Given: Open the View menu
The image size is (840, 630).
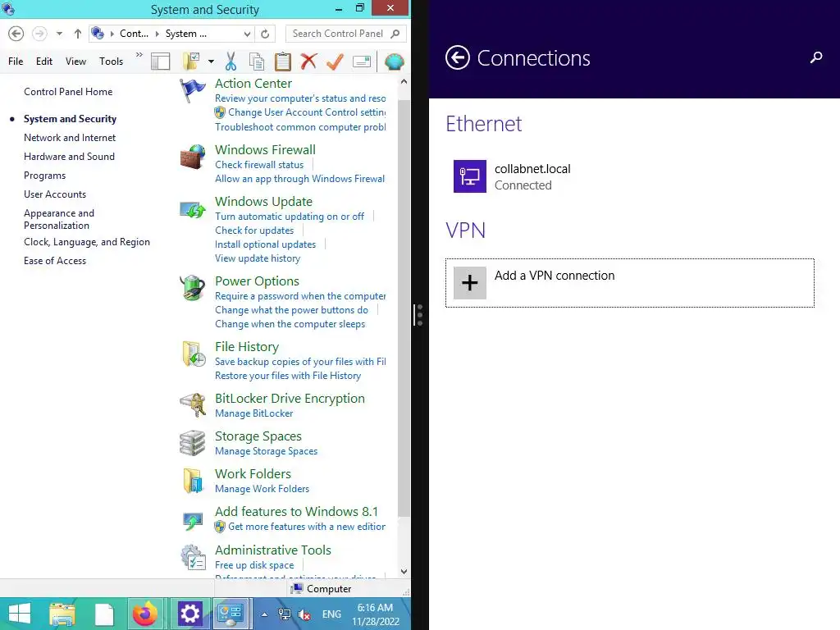Looking at the screenshot, I should [75, 62].
